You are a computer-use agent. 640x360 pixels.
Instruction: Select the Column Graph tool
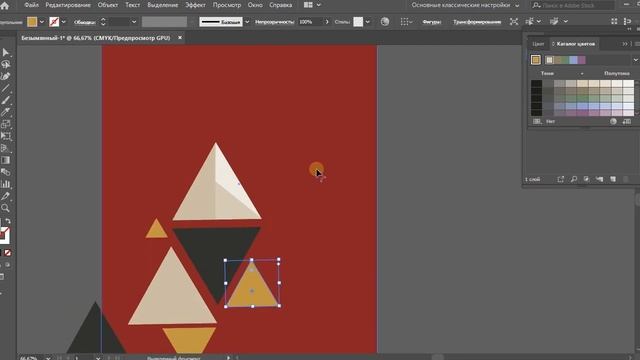click(6, 184)
